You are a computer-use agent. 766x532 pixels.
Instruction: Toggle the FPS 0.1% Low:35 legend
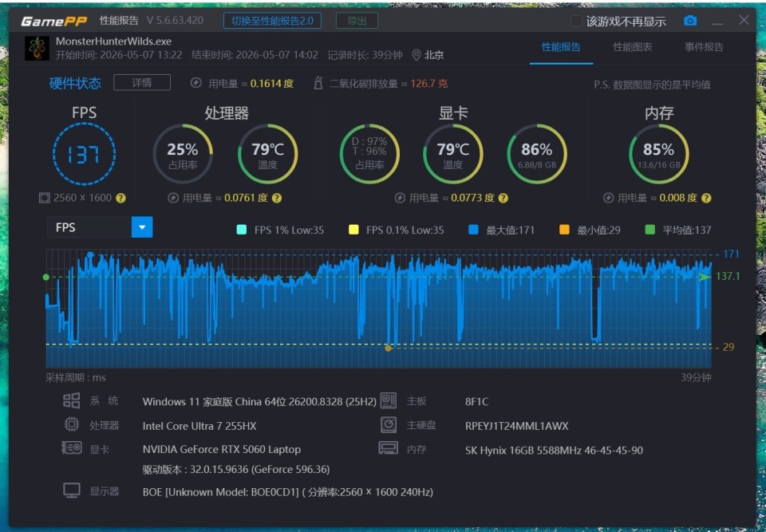coord(397,230)
